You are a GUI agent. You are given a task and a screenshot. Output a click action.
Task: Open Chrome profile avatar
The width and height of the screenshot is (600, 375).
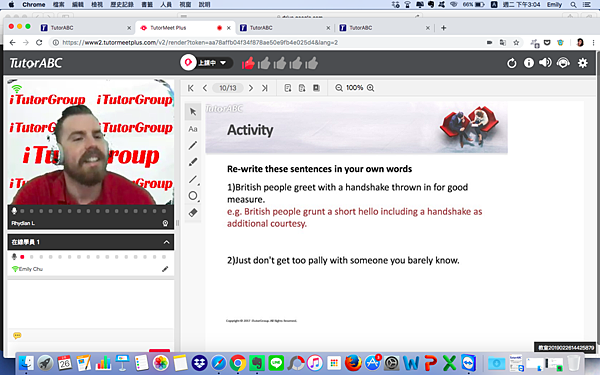[580, 42]
